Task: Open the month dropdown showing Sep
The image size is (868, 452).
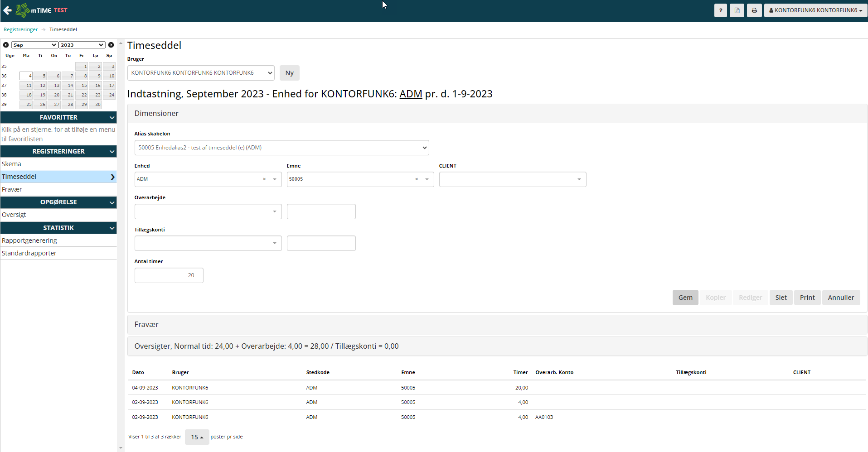Action: [x=34, y=44]
